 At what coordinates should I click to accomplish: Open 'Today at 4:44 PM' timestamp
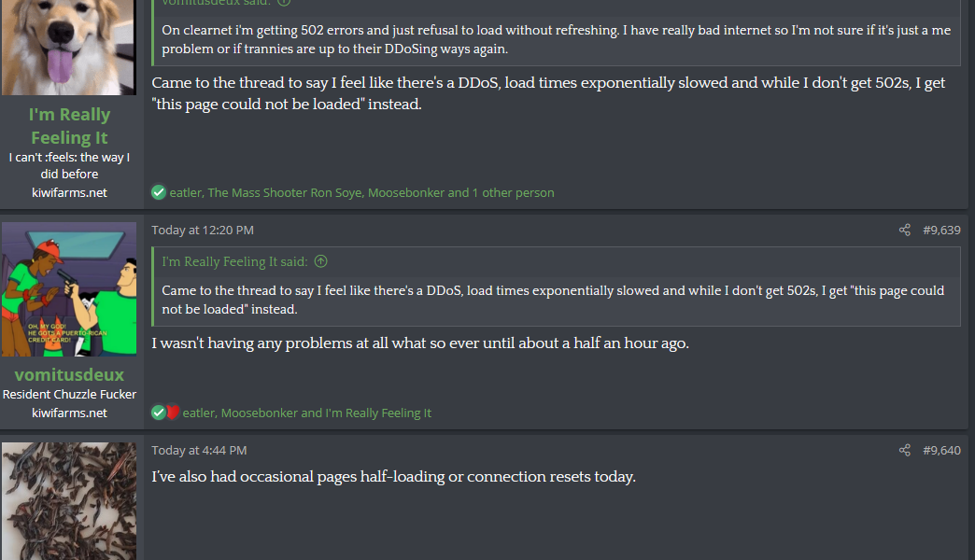[x=199, y=450]
